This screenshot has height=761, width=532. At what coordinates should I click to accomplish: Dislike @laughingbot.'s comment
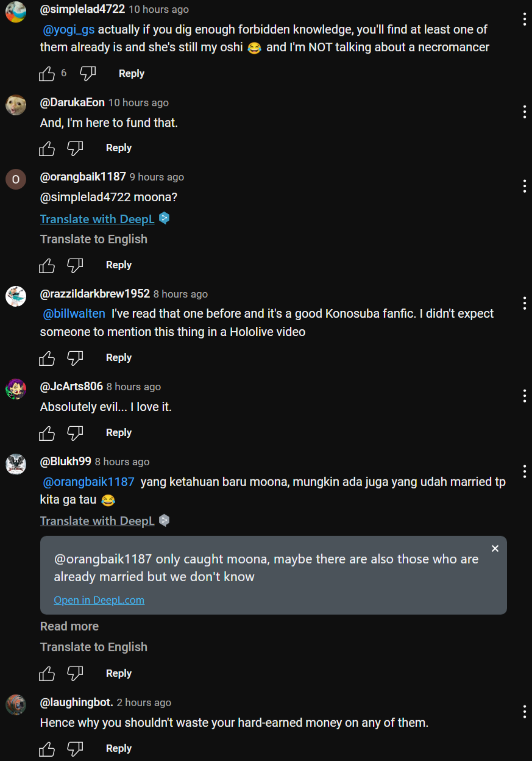click(x=75, y=749)
